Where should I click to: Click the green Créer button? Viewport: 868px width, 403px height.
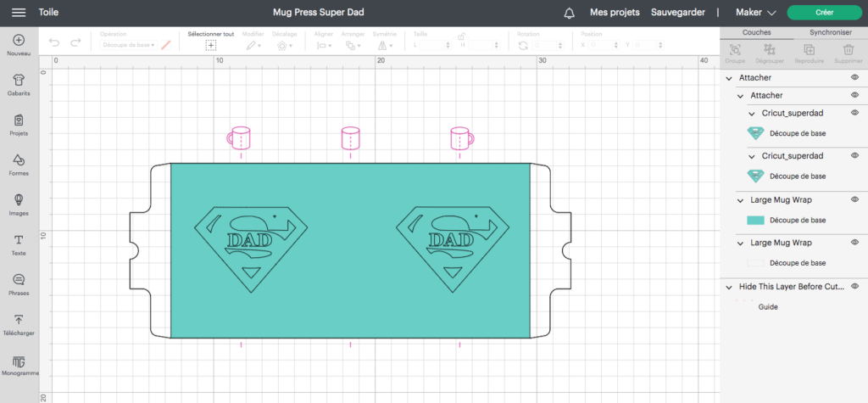pyautogui.click(x=824, y=12)
